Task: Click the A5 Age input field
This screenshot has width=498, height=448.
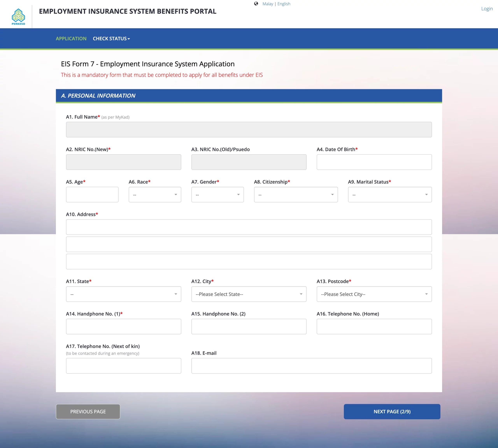Action: pyautogui.click(x=92, y=194)
